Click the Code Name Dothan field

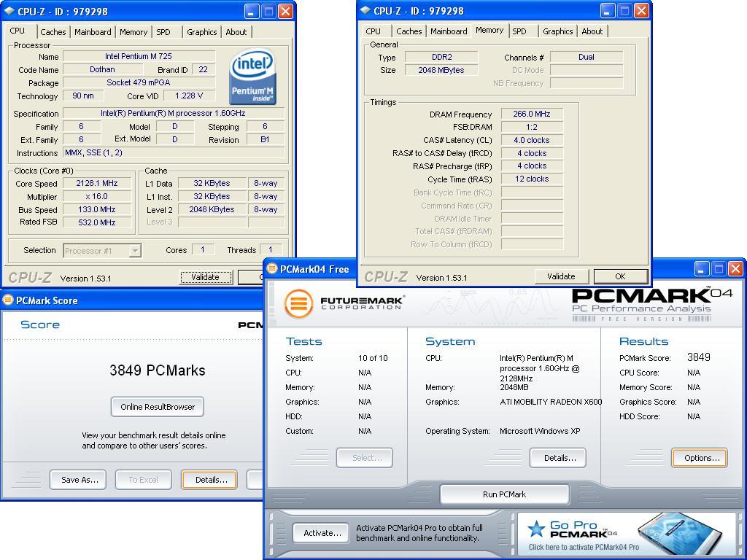102,69
